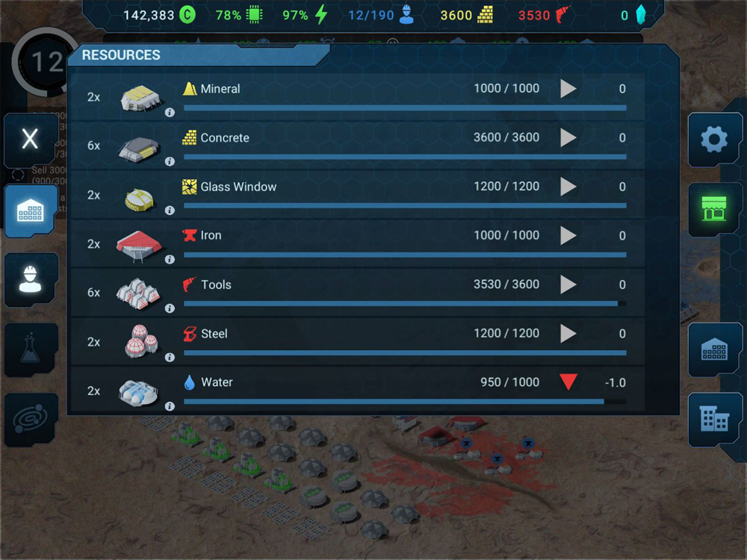Show info for Water building

click(x=170, y=406)
